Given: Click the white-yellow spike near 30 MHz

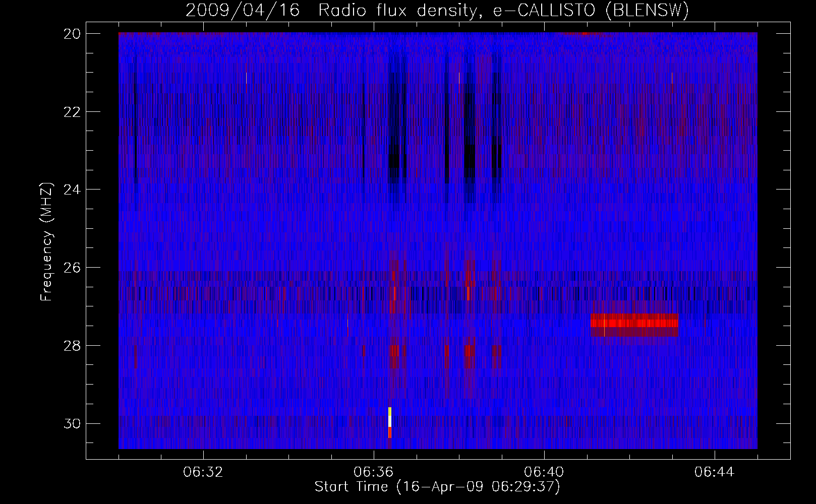Looking at the screenshot, I should [x=390, y=422].
